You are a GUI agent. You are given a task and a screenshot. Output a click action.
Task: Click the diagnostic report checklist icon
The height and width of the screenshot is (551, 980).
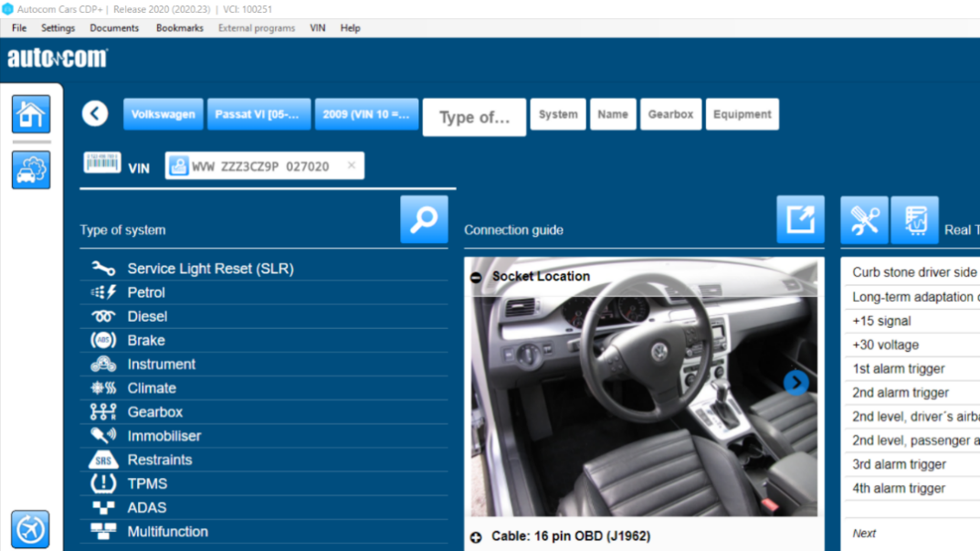(x=914, y=219)
